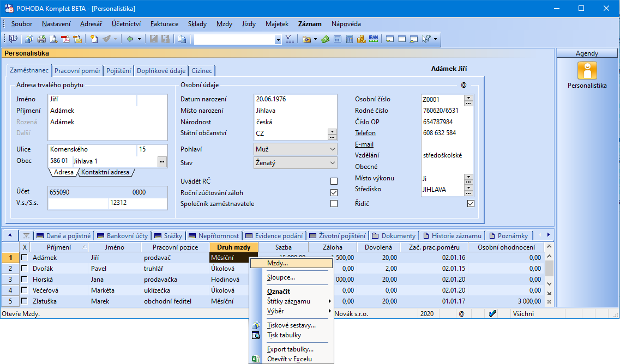Enable the Uvádět RČ checkbox

pyautogui.click(x=334, y=181)
